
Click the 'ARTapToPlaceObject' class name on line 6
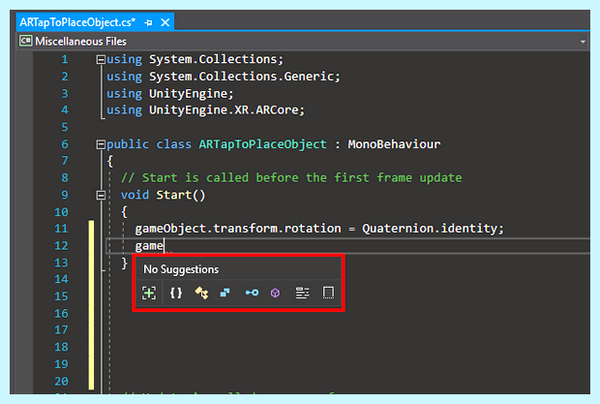262,144
